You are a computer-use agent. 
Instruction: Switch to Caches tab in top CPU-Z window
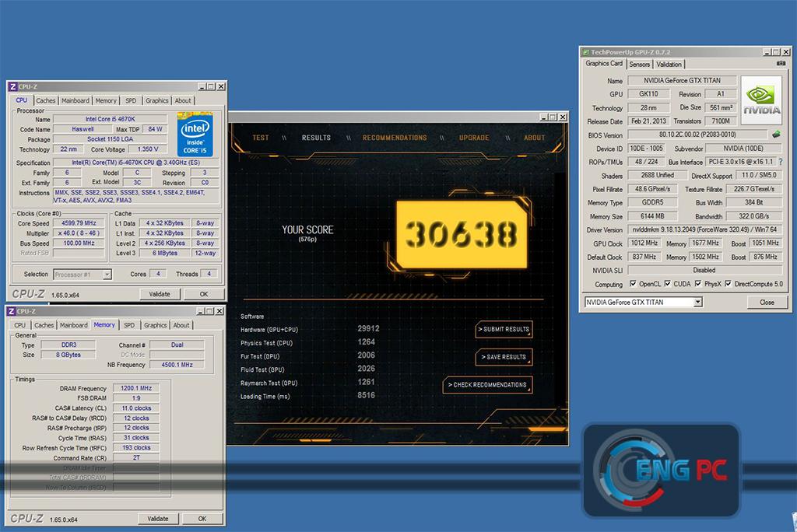tap(45, 100)
